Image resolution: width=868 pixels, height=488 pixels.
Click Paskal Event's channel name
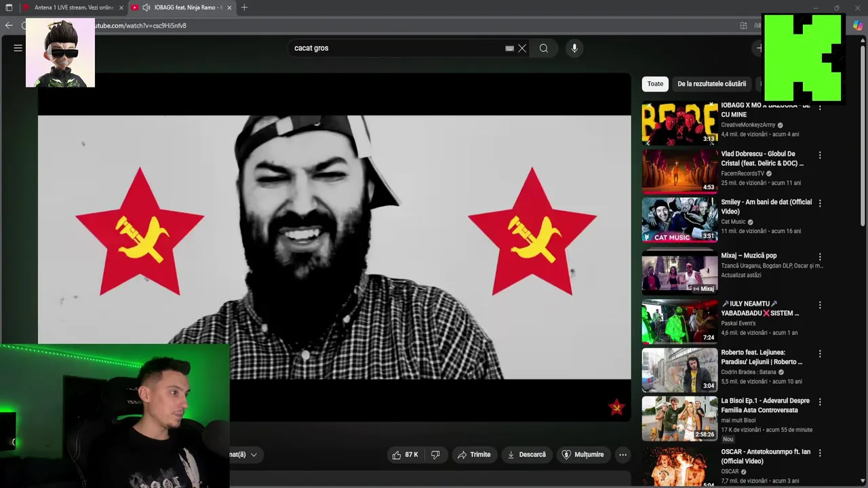[x=738, y=323]
